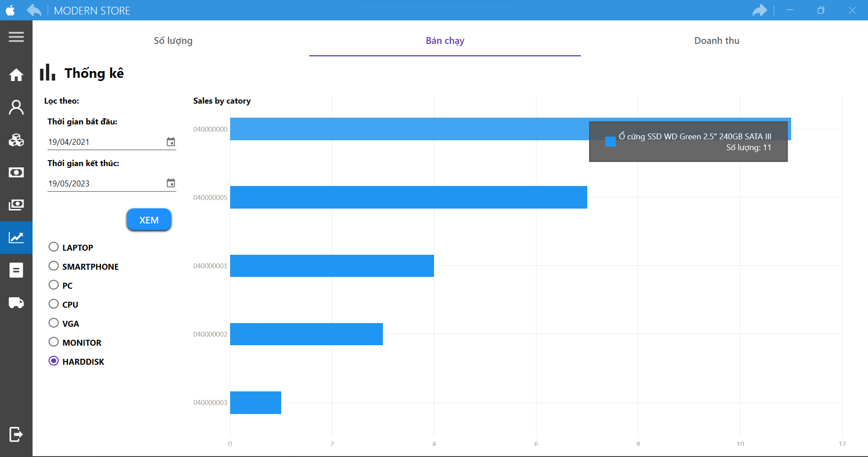Click the share arrow in title bar

coord(760,10)
